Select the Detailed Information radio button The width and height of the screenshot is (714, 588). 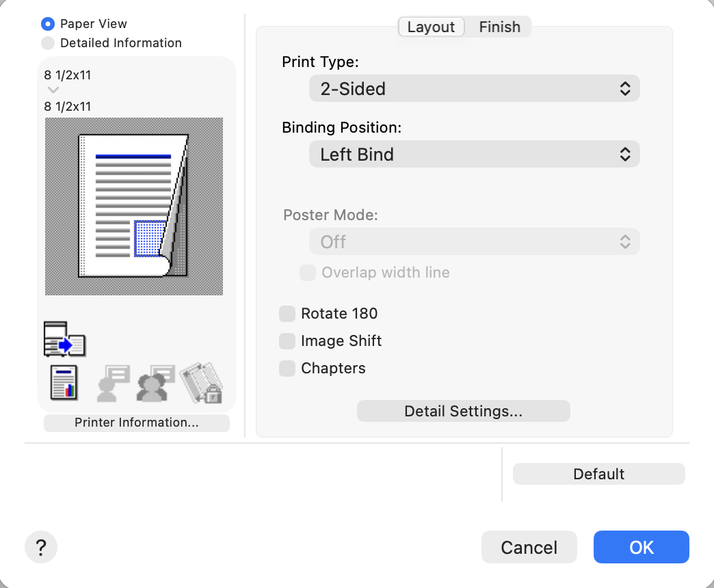coord(48,43)
